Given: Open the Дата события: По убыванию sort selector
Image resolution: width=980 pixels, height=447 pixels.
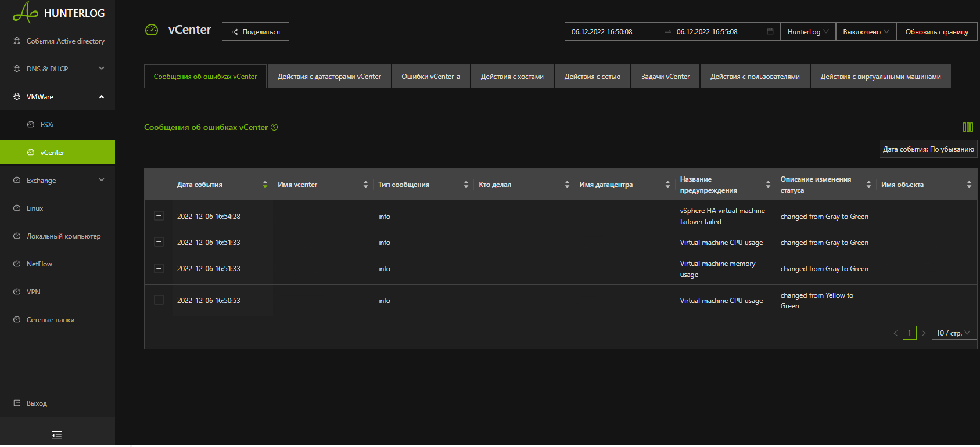Looking at the screenshot, I should pyautogui.click(x=928, y=149).
